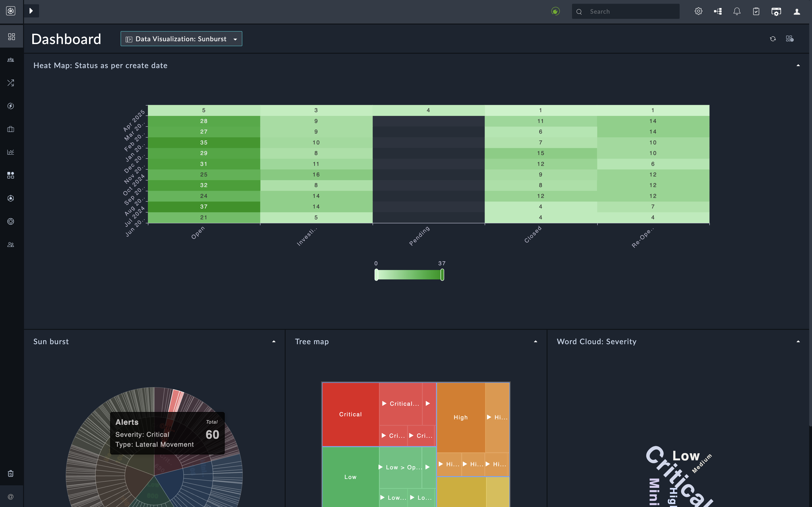Open the reports chart icon in sidebar
812x507 pixels.
[11, 152]
